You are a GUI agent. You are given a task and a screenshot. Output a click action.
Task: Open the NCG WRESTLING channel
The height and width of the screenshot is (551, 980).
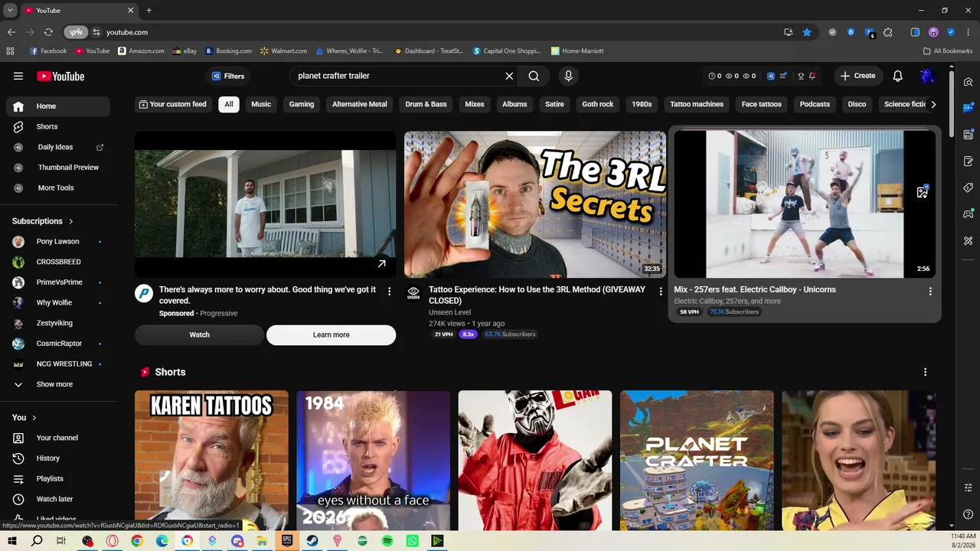pos(58,364)
